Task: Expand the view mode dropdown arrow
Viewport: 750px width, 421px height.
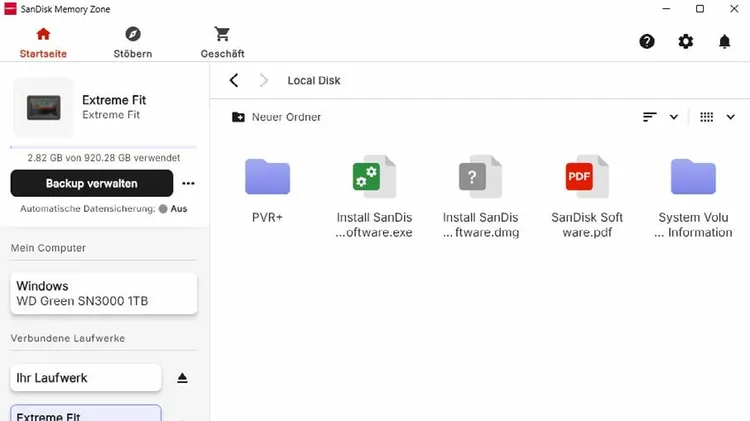Action: tap(730, 117)
